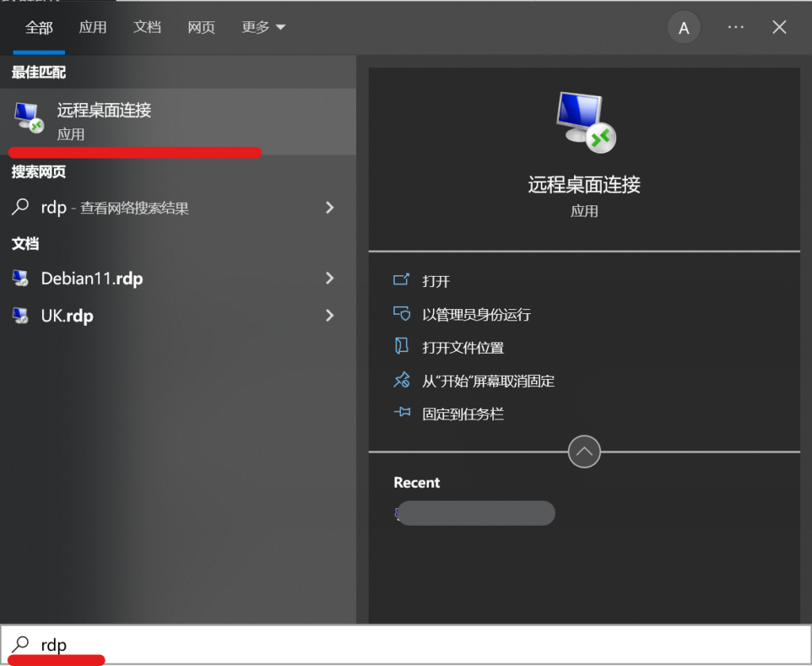
Task: Click the 远程桌面连接 title in preview pane
Action: (x=584, y=185)
